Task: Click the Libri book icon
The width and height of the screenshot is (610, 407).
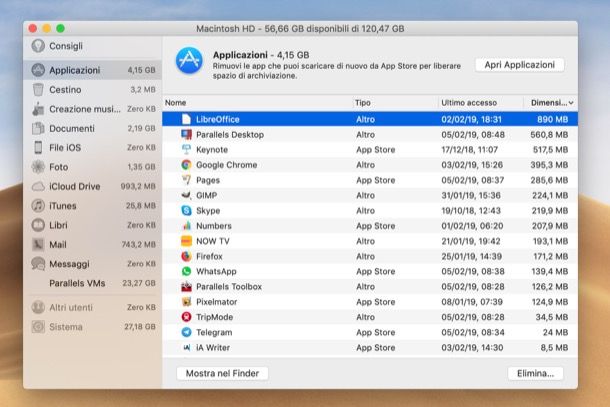Action: pyautogui.click(x=38, y=225)
